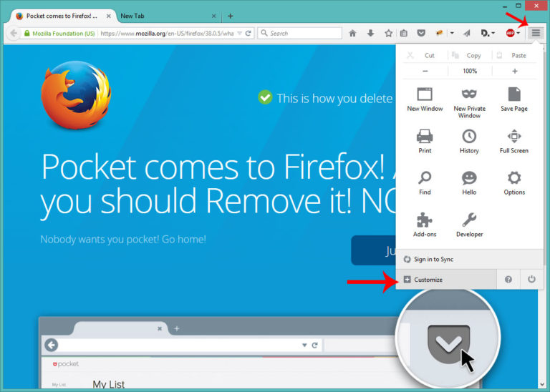The height and width of the screenshot is (392, 550).
Task: Click Sign in to Sync
Action: [x=470, y=259]
